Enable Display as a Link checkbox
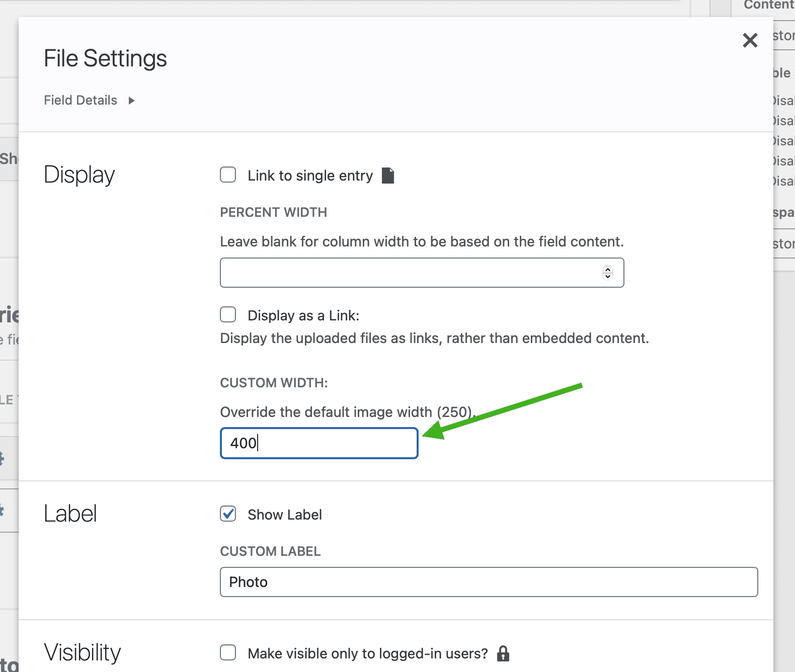 tap(228, 315)
